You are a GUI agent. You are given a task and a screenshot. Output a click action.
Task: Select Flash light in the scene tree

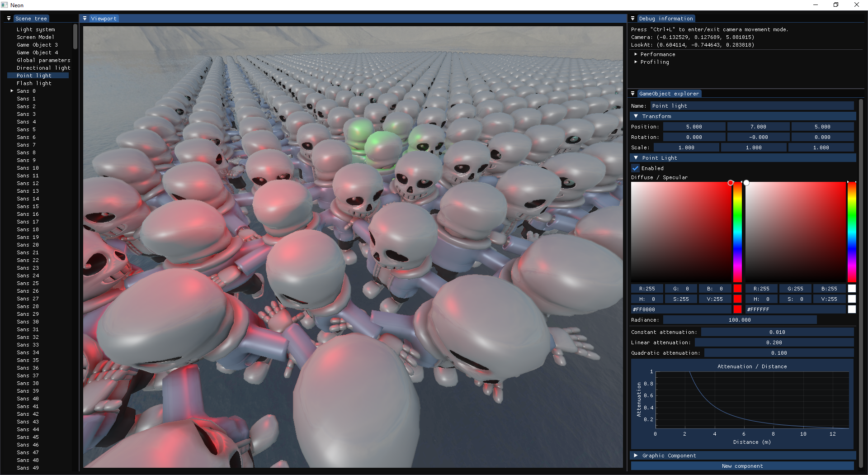33,83
